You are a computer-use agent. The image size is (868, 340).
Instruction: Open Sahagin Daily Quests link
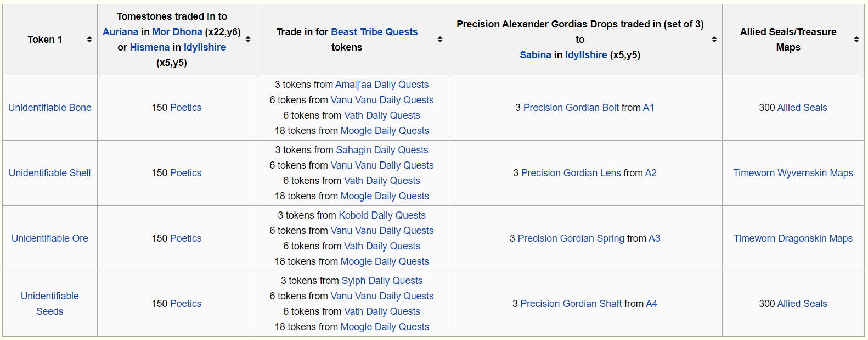[382, 150]
